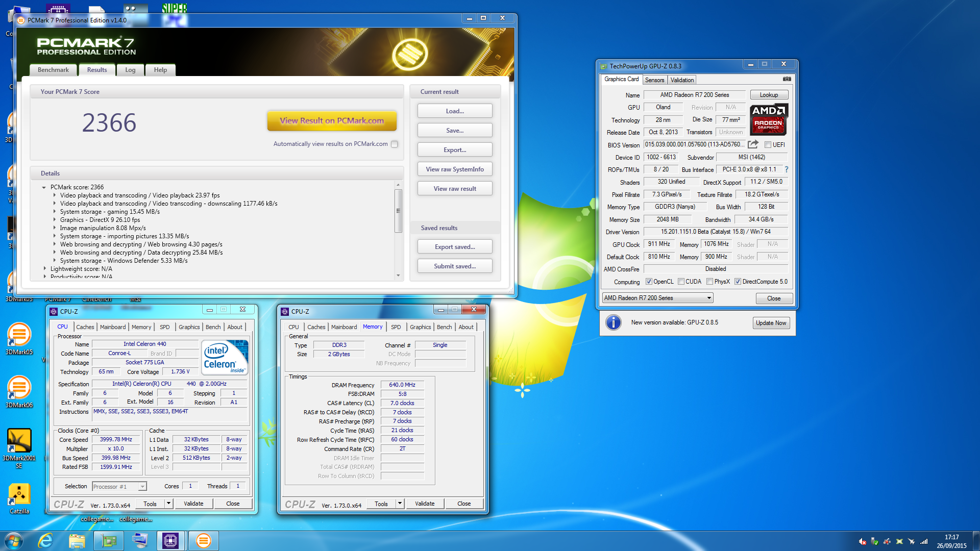Screen dimensions: 980x551
Task: Open Tools dropdown arrow in CPU-Z Celeron window
Action: pyautogui.click(x=168, y=504)
